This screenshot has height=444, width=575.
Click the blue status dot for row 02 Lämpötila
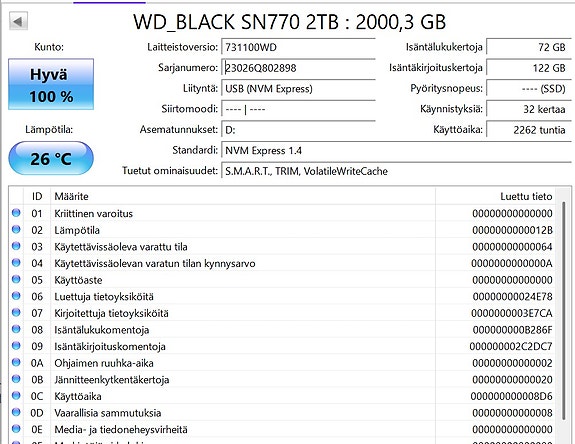(x=16, y=230)
